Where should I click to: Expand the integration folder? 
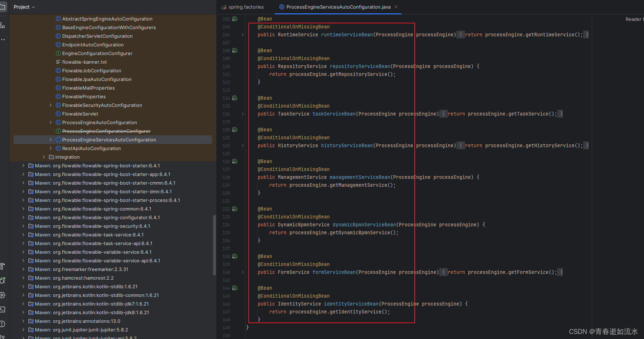pos(44,157)
